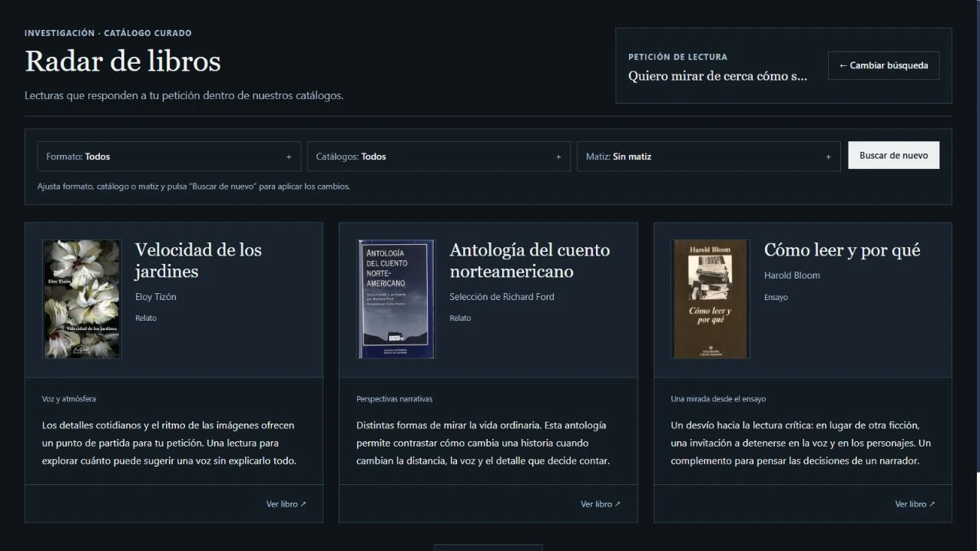The width and height of the screenshot is (980, 551).
Task: Click Ver libro link for Velocidad de los jardines
Action: pos(286,504)
